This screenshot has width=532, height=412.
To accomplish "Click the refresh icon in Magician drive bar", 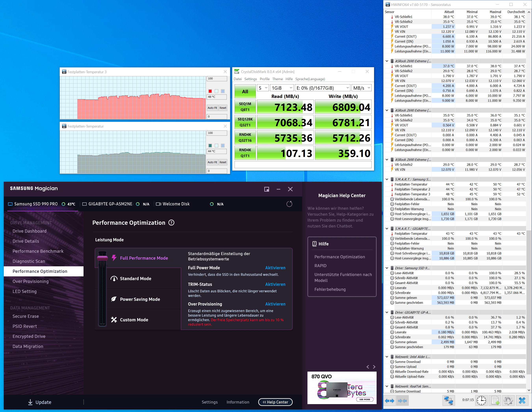I will [x=289, y=204].
